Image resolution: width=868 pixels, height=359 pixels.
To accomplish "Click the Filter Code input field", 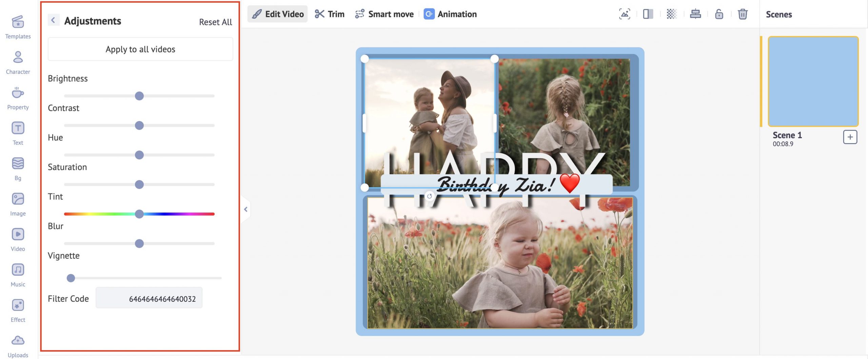I will click(149, 298).
